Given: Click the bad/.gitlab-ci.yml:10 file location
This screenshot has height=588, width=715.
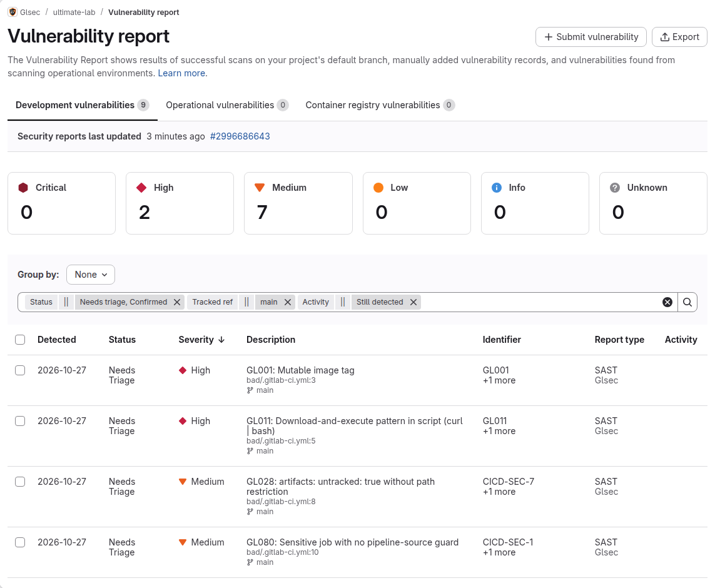Looking at the screenshot, I should tap(283, 552).
